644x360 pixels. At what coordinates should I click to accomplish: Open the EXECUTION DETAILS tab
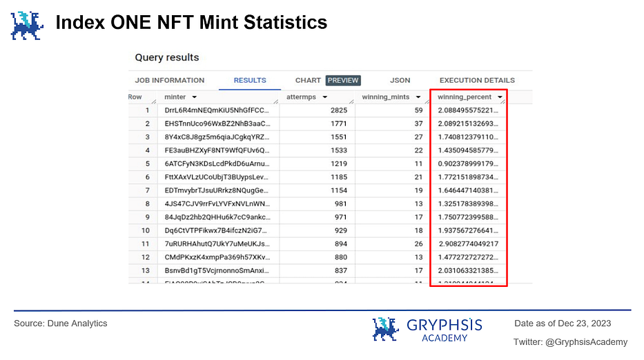[477, 81]
